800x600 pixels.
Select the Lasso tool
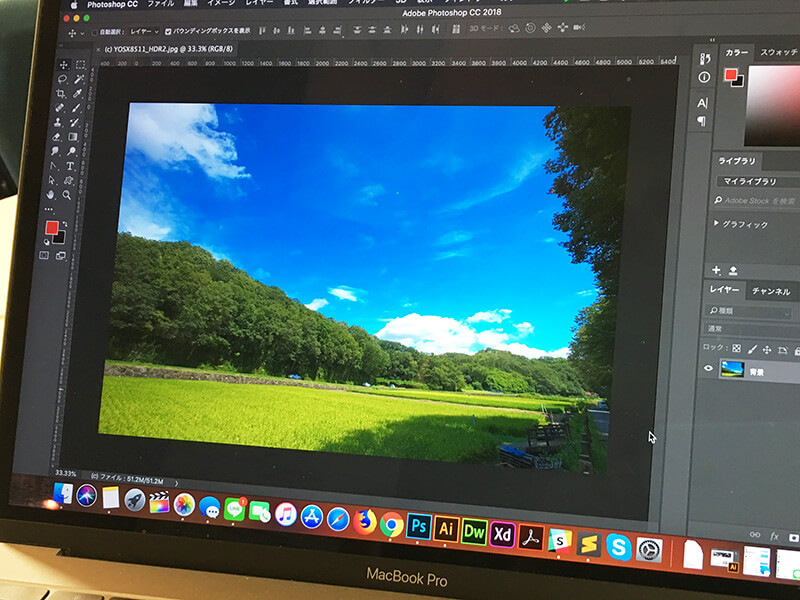pyautogui.click(x=62, y=79)
